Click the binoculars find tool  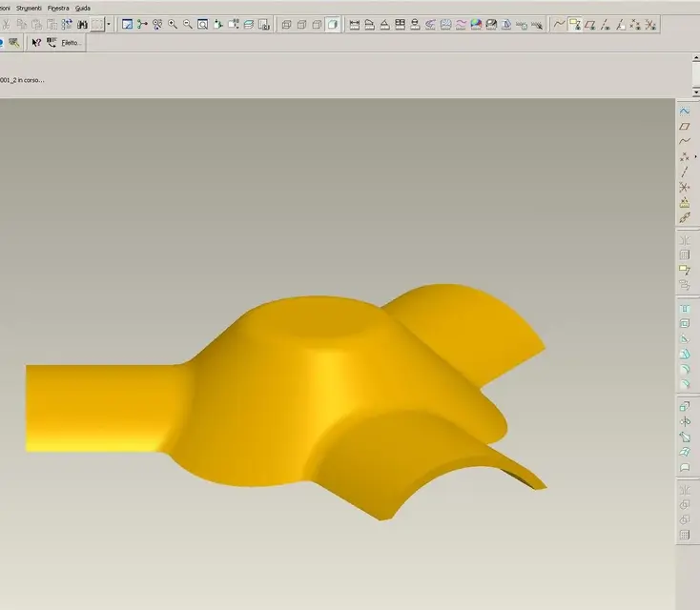pos(82,25)
